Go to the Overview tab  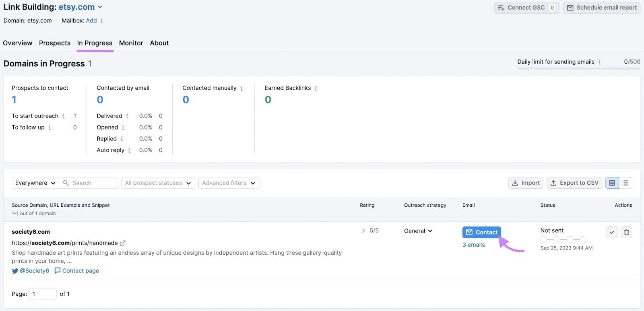[x=17, y=43]
